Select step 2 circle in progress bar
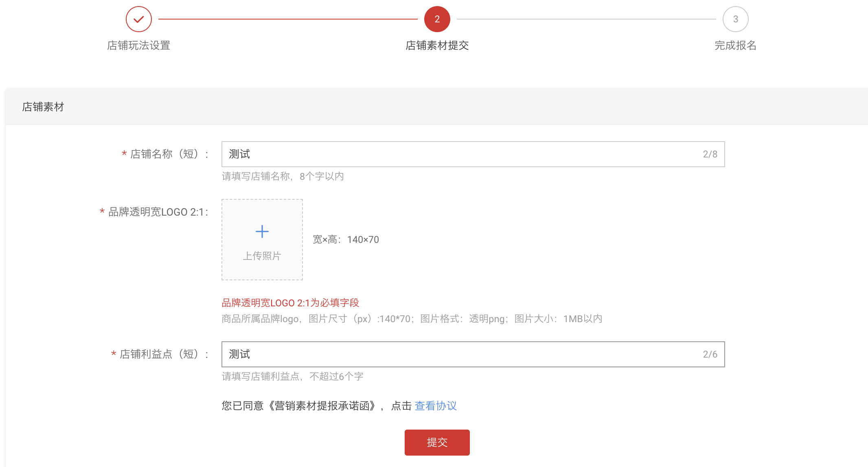Image resolution: width=868 pixels, height=467 pixels. (437, 19)
